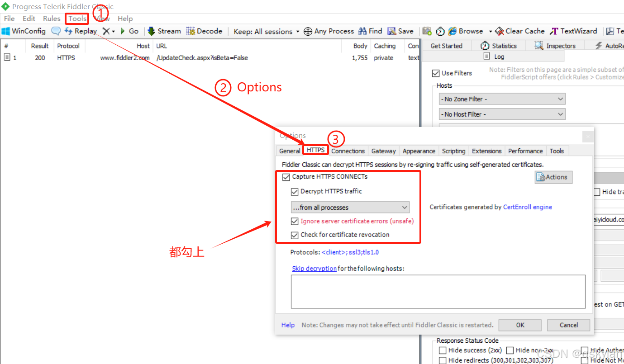Open the Get Started tab

click(446, 46)
